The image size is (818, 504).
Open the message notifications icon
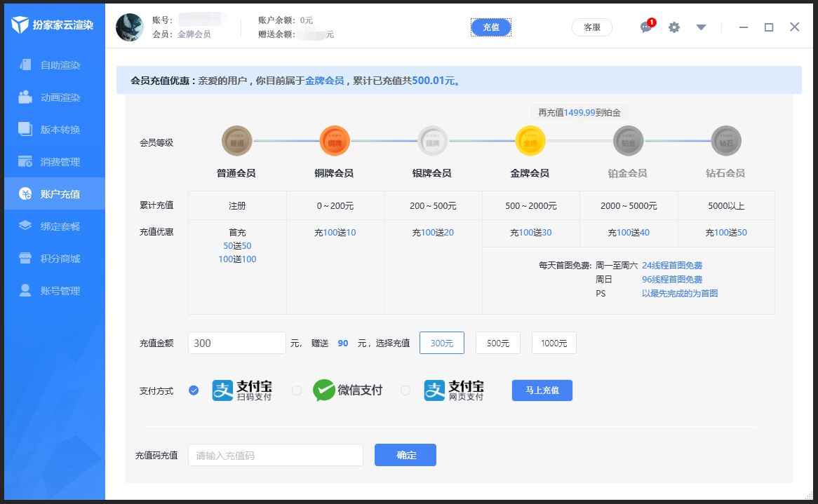pyautogui.click(x=646, y=27)
